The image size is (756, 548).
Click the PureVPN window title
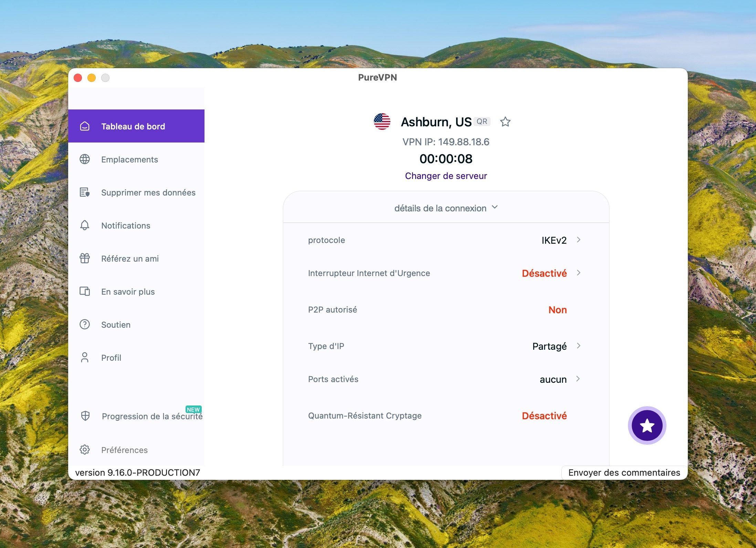[x=377, y=77]
